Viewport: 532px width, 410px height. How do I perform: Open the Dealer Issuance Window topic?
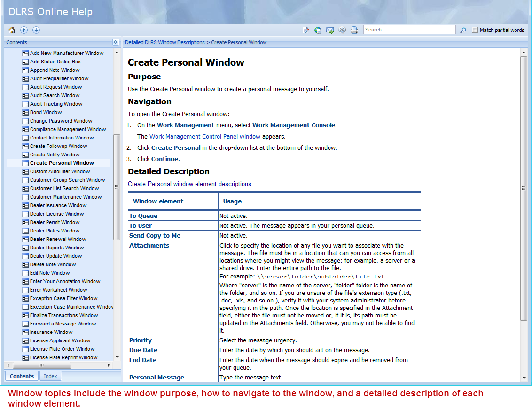pos(58,206)
